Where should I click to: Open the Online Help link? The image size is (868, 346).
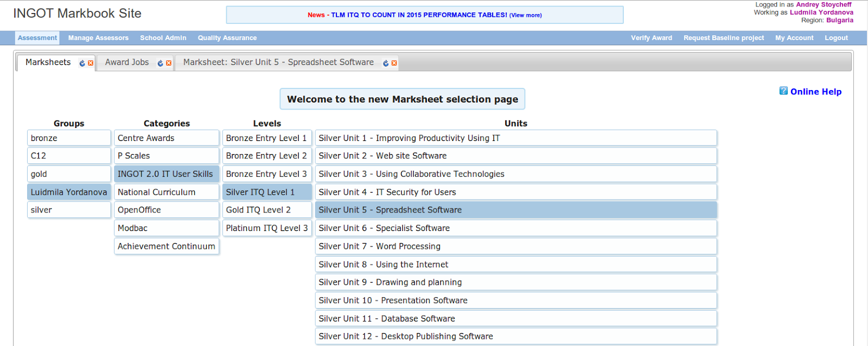(x=816, y=92)
